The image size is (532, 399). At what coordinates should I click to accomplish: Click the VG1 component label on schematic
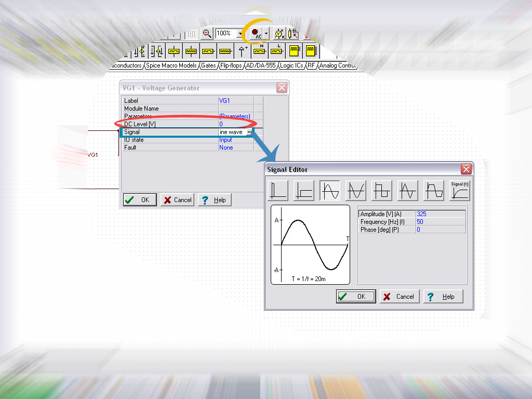click(x=92, y=155)
